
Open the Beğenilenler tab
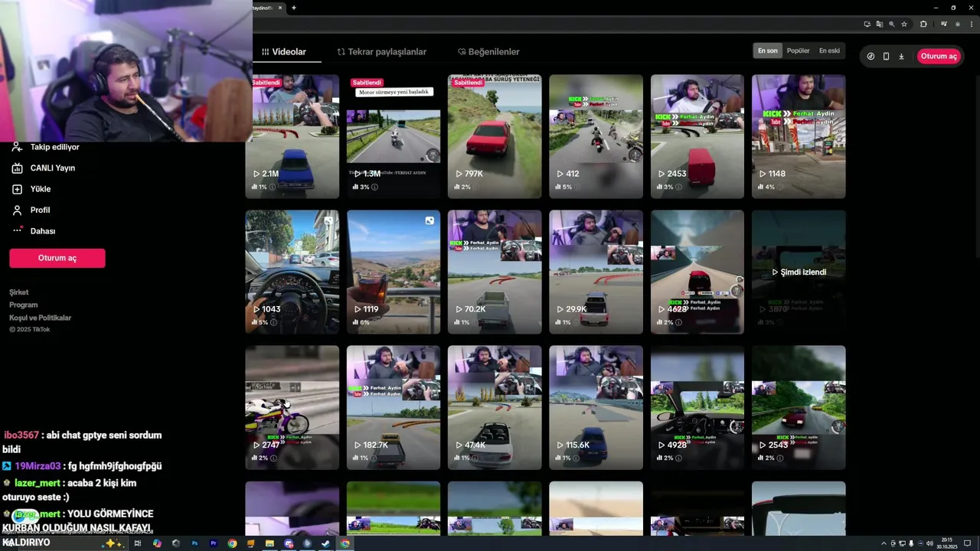pyautogui.click(x=488, y=52)
